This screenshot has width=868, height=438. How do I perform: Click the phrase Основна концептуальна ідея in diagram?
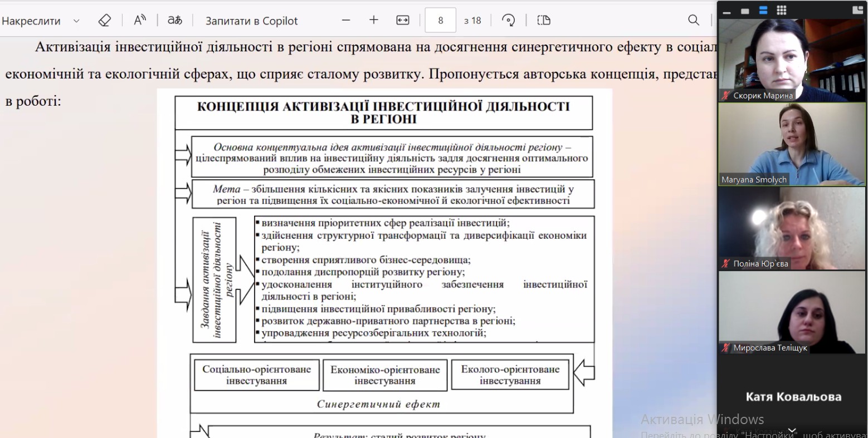pyautogui.click(x=281, y=147)
